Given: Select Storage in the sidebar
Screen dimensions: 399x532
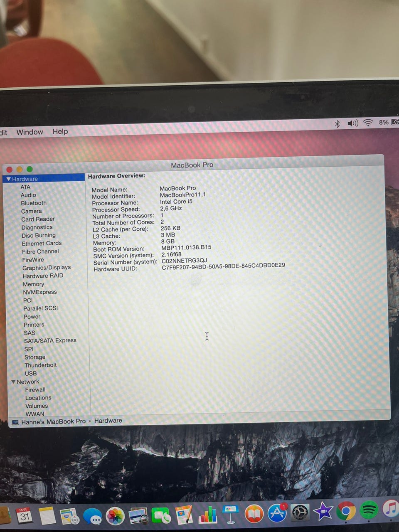Looking at the screenshot, I should point(35,357).
